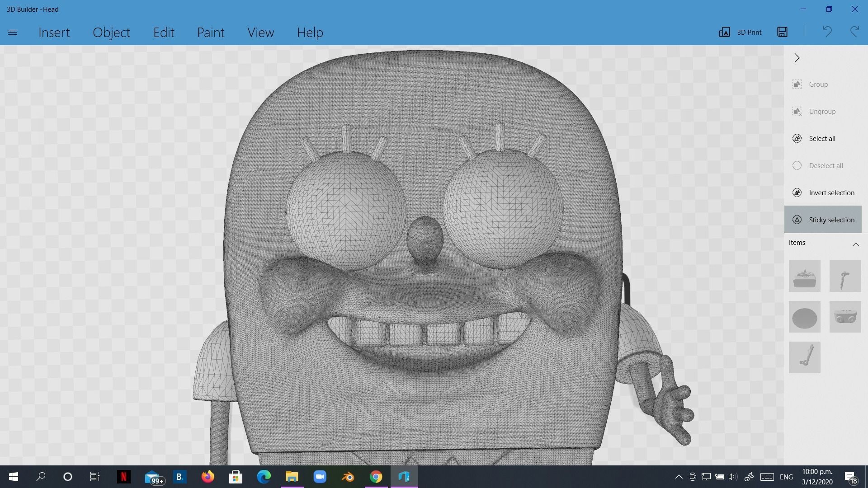
Task: Click the Ungroup button
Action: pos(823,111)
